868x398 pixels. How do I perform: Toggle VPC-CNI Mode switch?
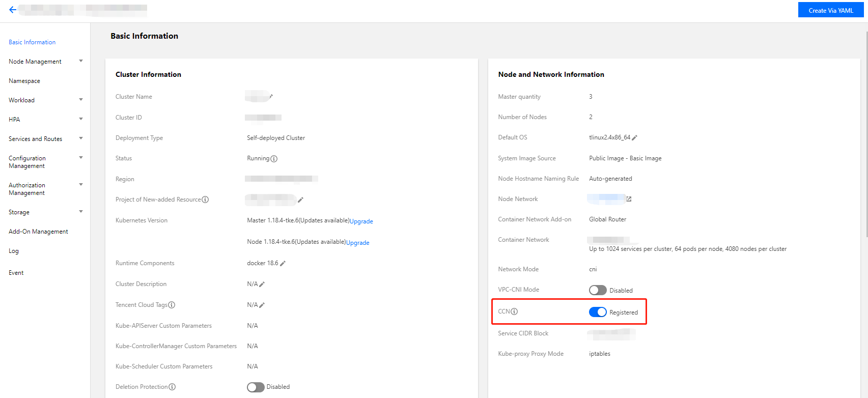coord(598,290)
